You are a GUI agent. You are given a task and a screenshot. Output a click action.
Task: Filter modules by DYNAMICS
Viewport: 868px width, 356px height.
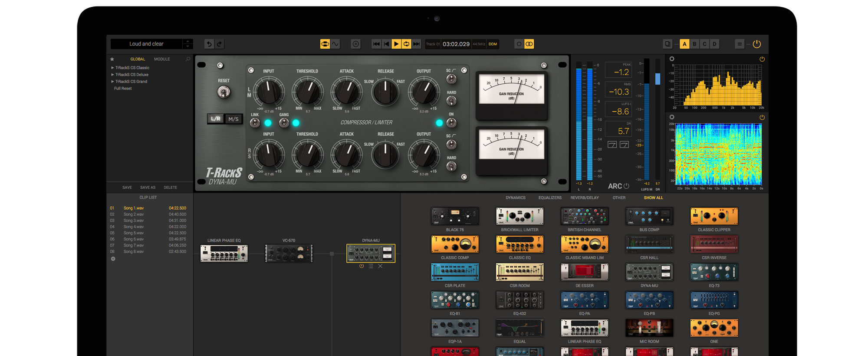pos(516,198)
